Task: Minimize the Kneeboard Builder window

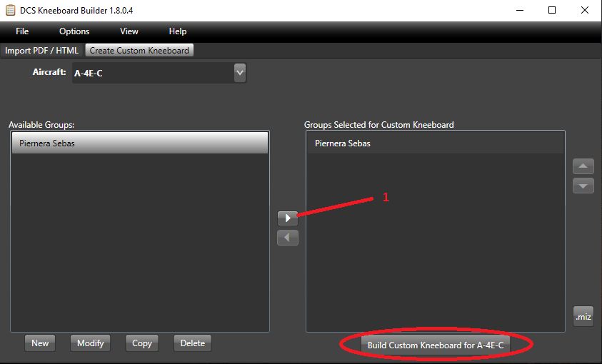Action: (x=520, y=11)
